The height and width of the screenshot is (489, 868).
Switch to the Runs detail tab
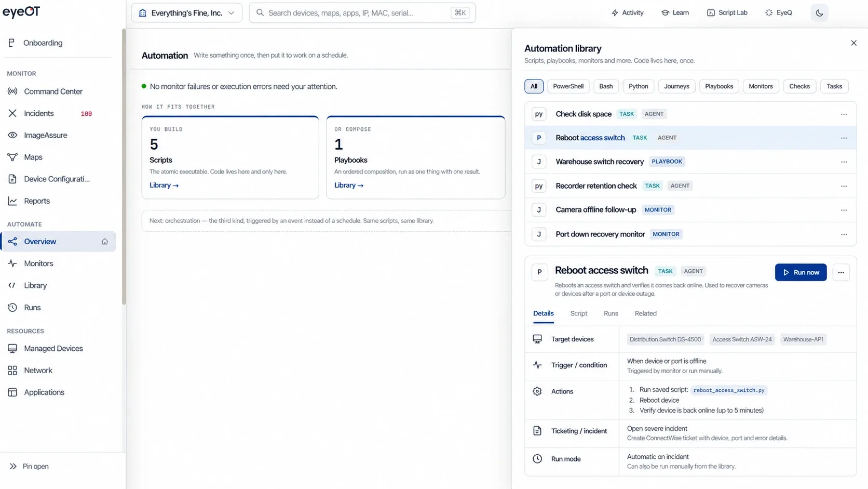[x=611, y=313]
